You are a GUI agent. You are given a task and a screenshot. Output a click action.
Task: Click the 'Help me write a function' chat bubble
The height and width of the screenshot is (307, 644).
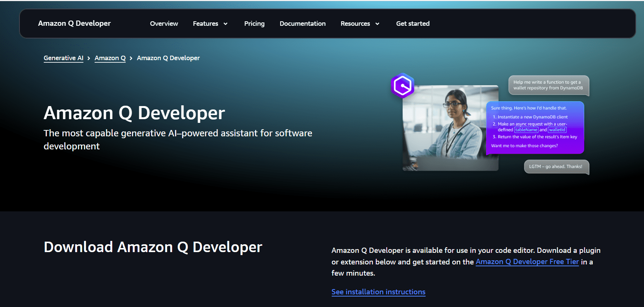point(549,85)
